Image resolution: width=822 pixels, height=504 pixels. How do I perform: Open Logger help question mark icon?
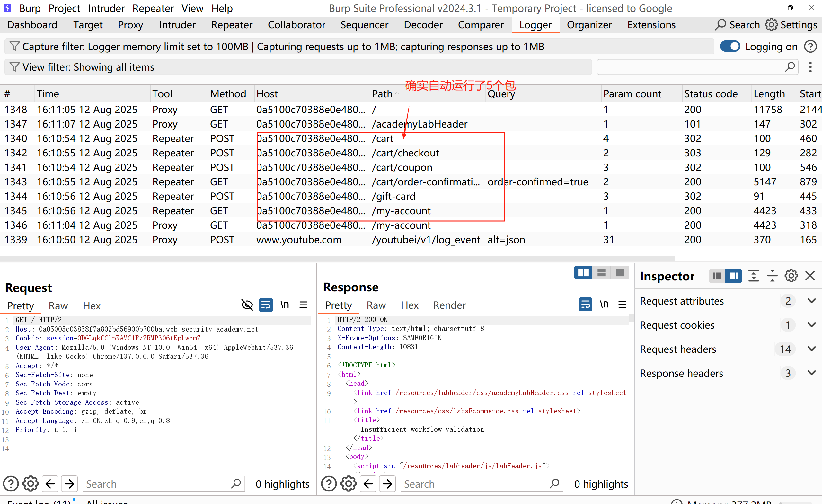pos(810,46)
